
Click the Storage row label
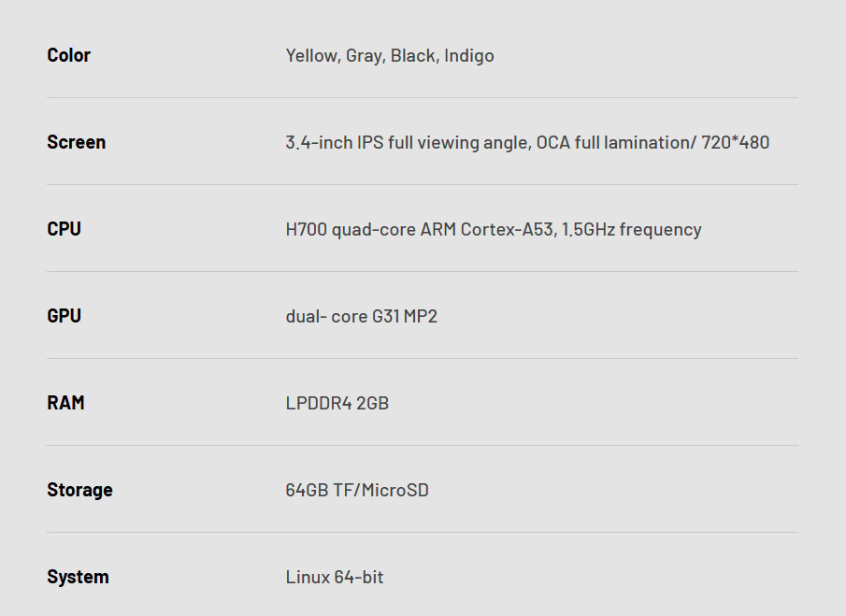tap(79, 490)
